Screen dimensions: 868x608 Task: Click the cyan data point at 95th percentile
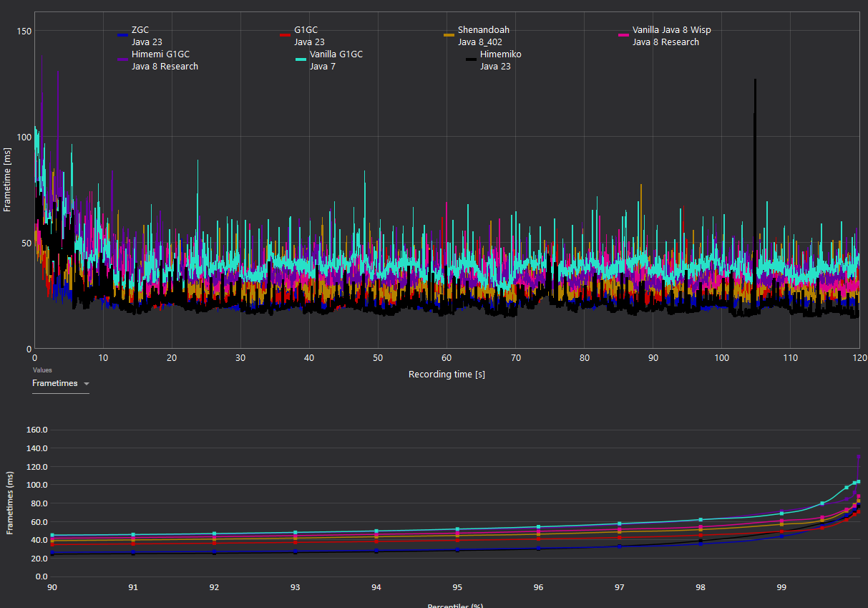[457, 529]
